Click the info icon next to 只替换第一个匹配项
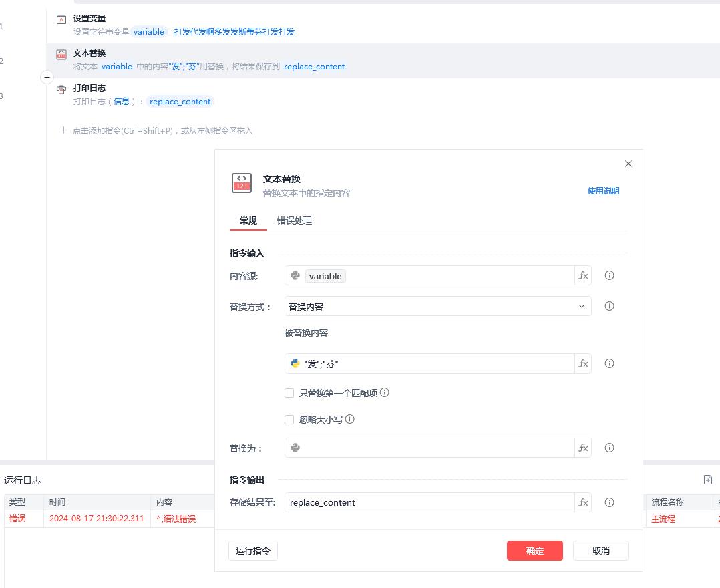This screenshot has height=588, width=720. tap(385, 392)
